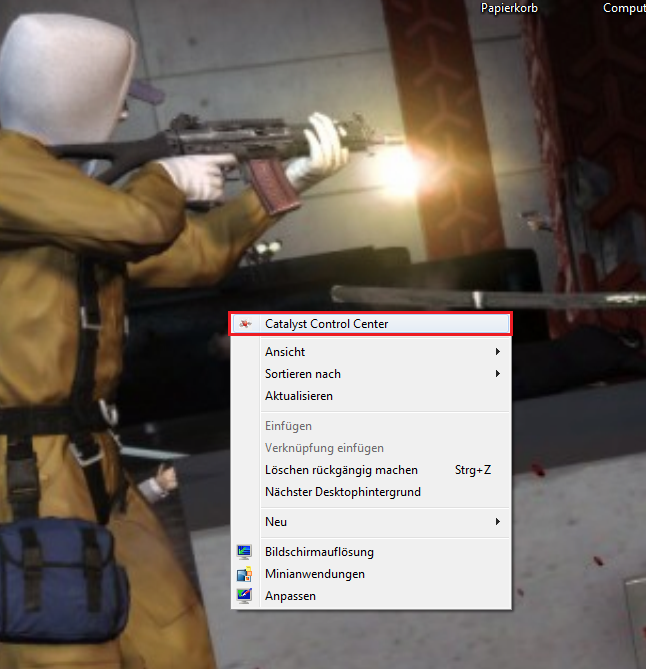Open Bildschirmauflösung settings
The height and width of the screenshot is (669, 646).
point(370,552)
